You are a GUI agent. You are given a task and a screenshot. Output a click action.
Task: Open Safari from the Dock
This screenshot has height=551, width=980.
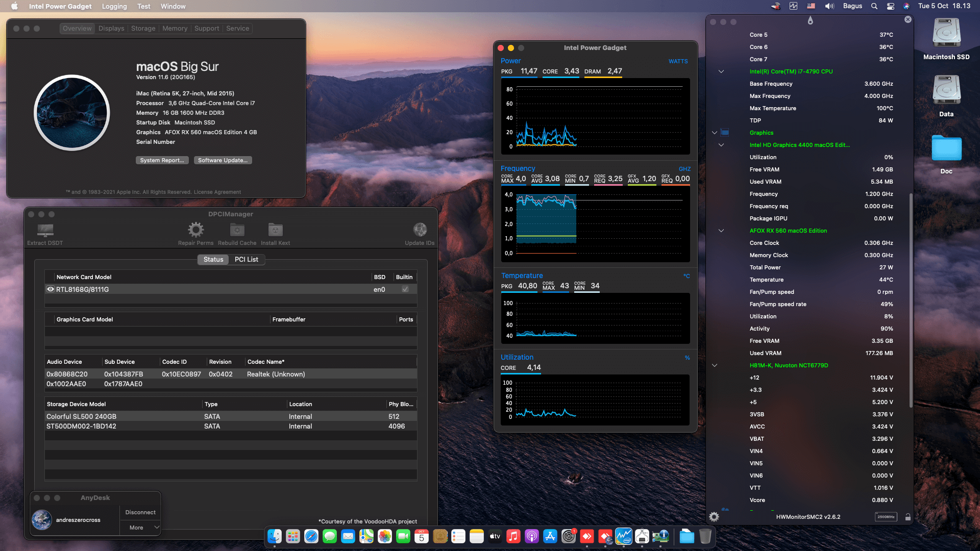coord(311,536)
